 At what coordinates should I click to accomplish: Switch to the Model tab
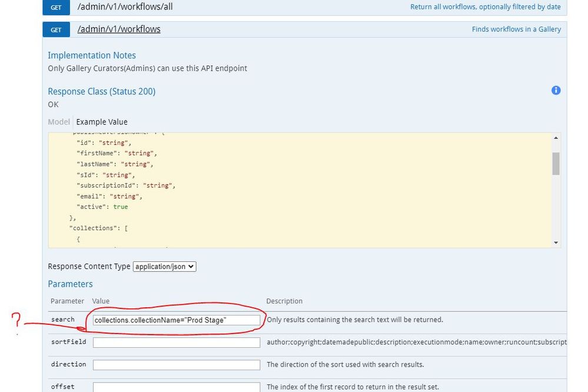(x=58, y=122)
